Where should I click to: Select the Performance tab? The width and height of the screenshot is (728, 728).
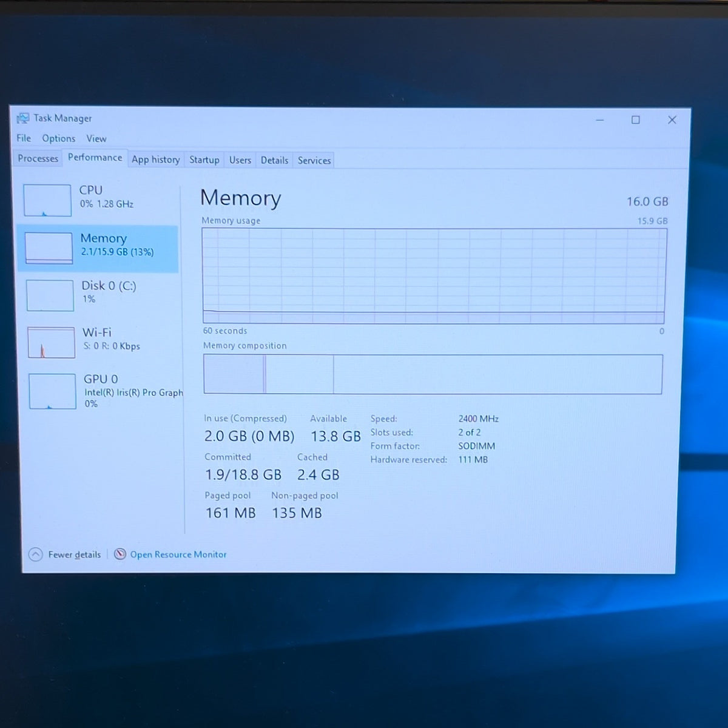[95, 158]
